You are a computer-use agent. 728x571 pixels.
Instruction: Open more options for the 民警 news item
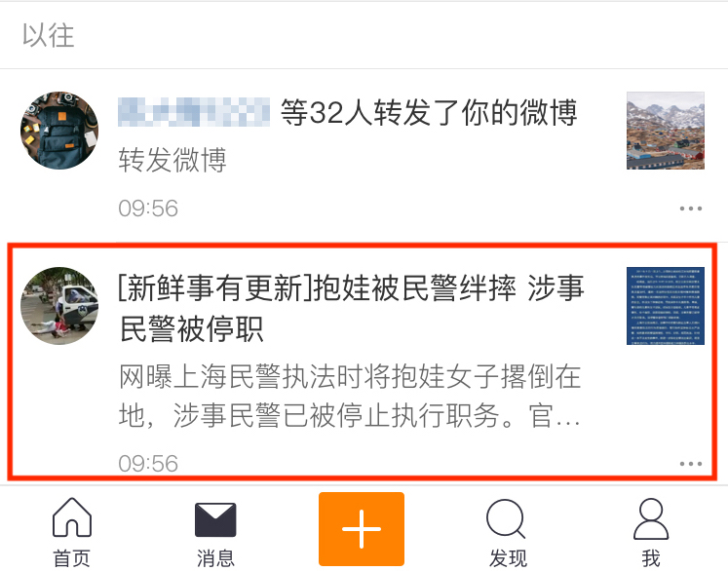[691, 464]
